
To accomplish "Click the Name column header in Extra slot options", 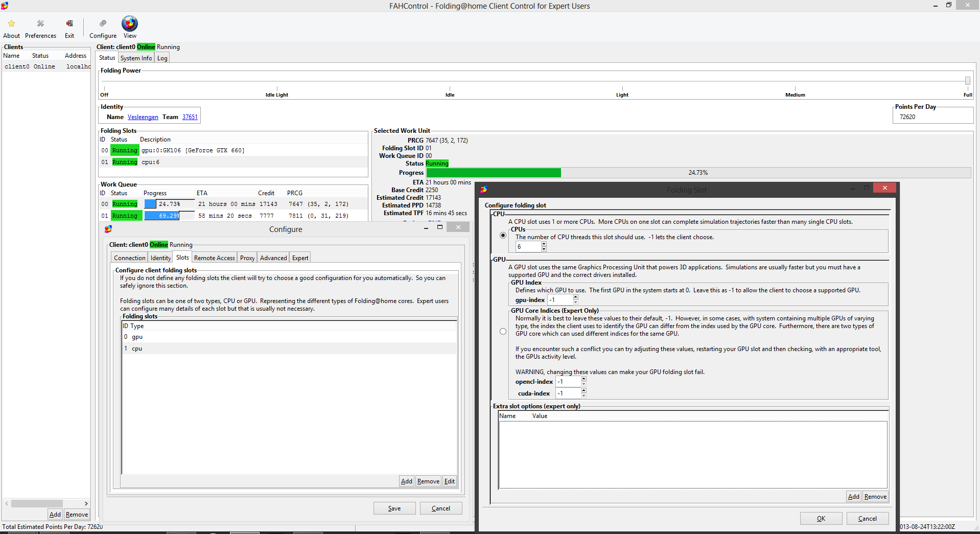I will click(x=507, y=416).
